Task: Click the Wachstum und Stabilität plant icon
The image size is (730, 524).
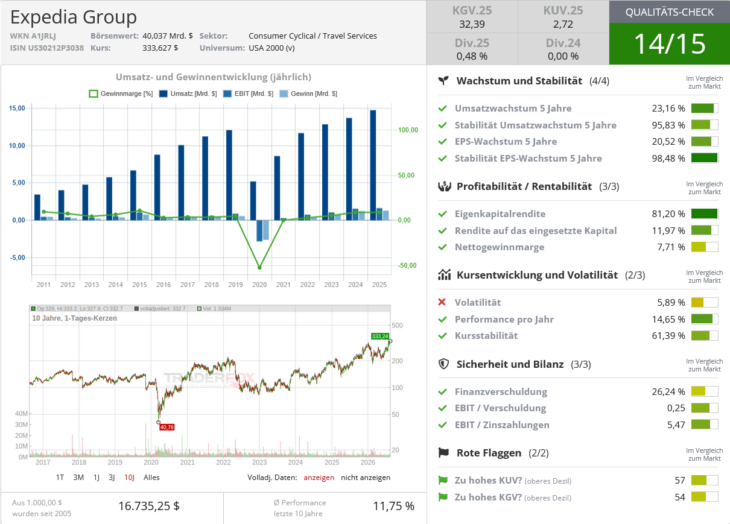Action: 443,81
